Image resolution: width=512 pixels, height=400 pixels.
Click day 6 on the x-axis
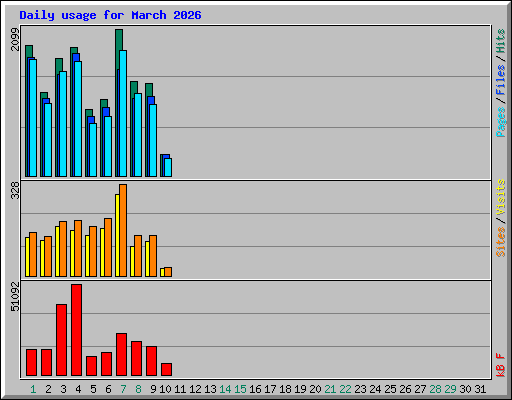pyautogui.click(x=108, y=389)
